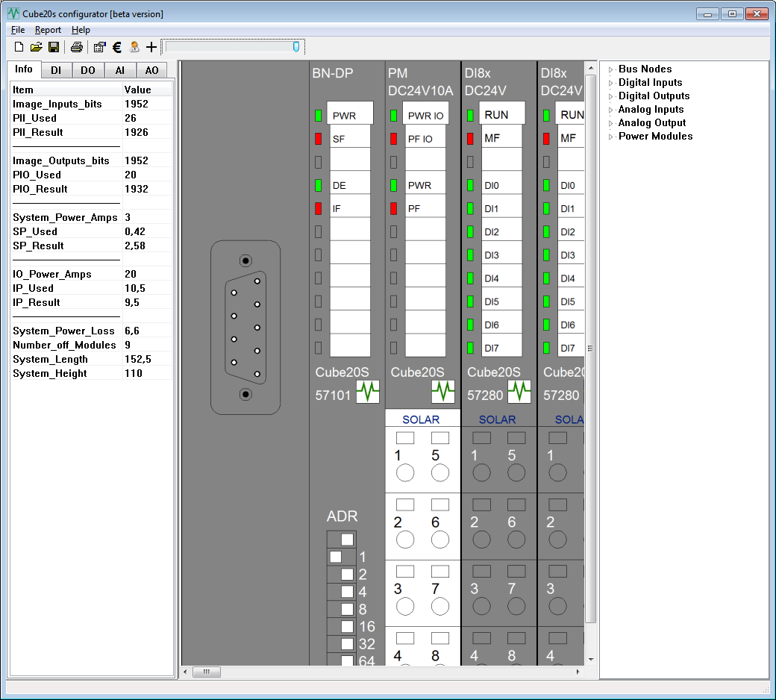Click the New file toolbar icon
776x700 pixels.
click(19, 47)
